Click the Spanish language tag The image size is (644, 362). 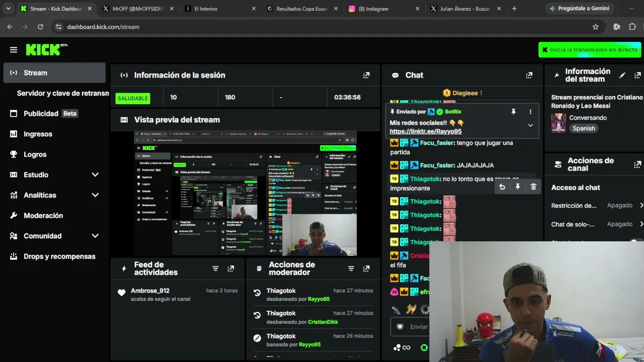tap(584, 129)
